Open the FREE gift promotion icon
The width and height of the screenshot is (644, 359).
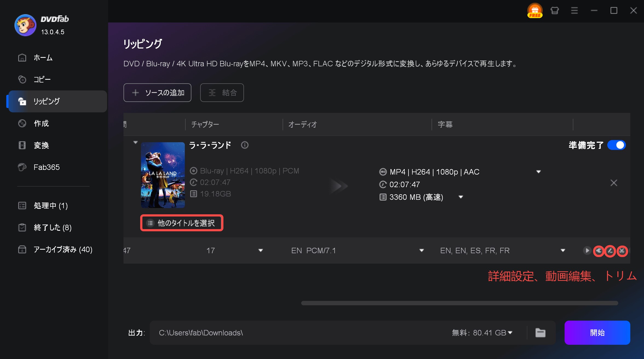pyautogui.click(x=535, y=10)
